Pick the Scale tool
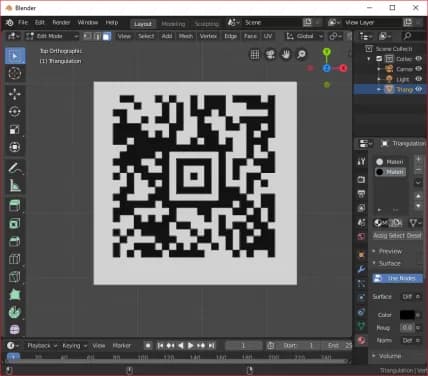 click(15, 129)
